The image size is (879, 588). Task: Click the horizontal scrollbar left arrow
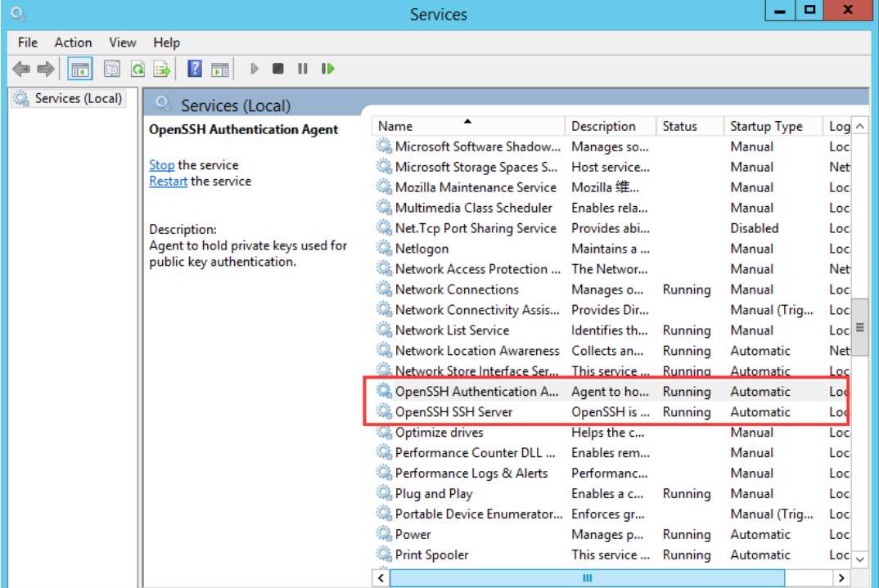(381, 578)
